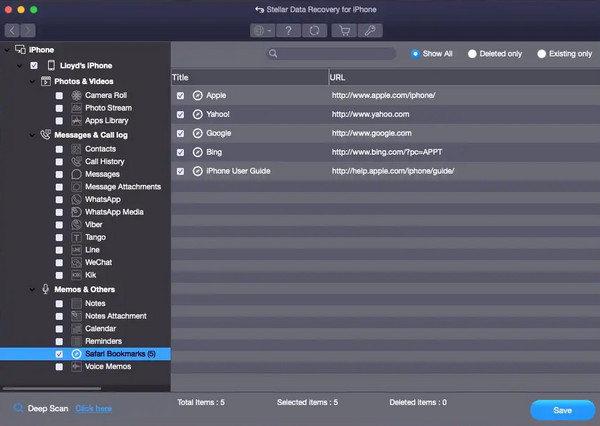Viewport: 600px width, 426px height.
Task: Click the Google bookmark title
Action: coord(218,133)
